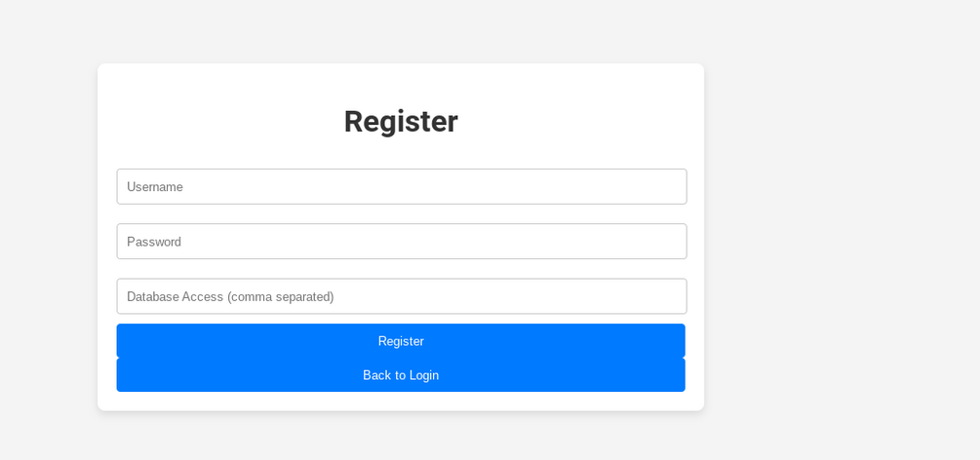The width and height of the screenshot is (980, 460).
Task: Focus the field above the Register button
Action: pyautogui.click(x=401, y=296)
